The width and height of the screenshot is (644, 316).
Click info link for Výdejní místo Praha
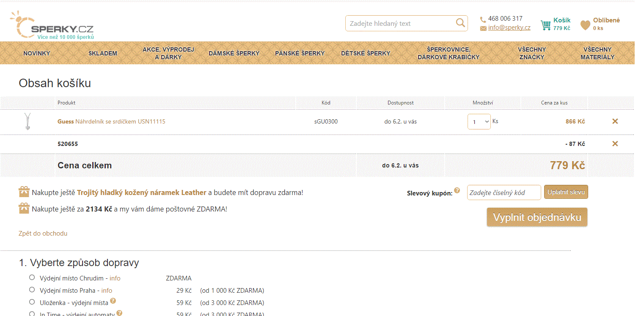coord(107,291)
